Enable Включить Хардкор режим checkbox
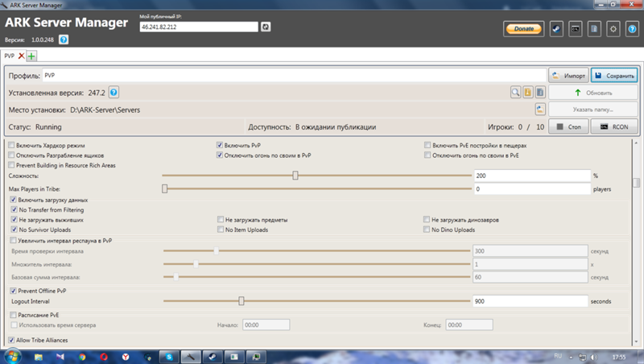The image size is (644, 364). [11, 145]
